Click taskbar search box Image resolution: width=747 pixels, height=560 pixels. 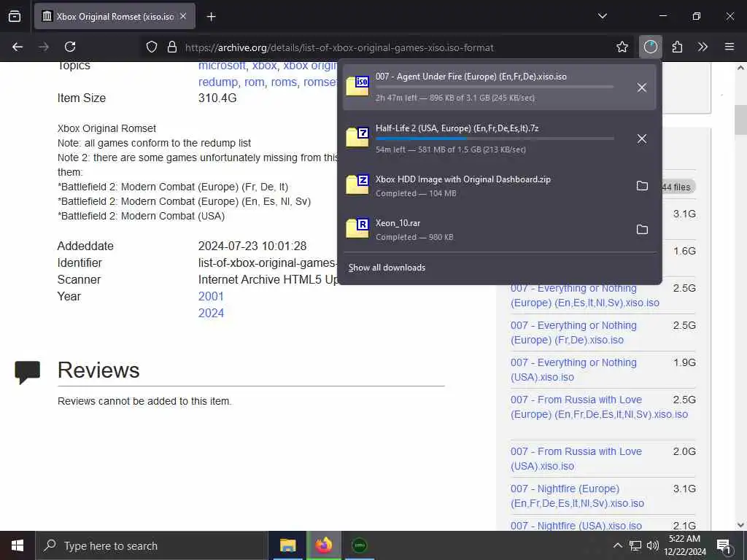152,545
